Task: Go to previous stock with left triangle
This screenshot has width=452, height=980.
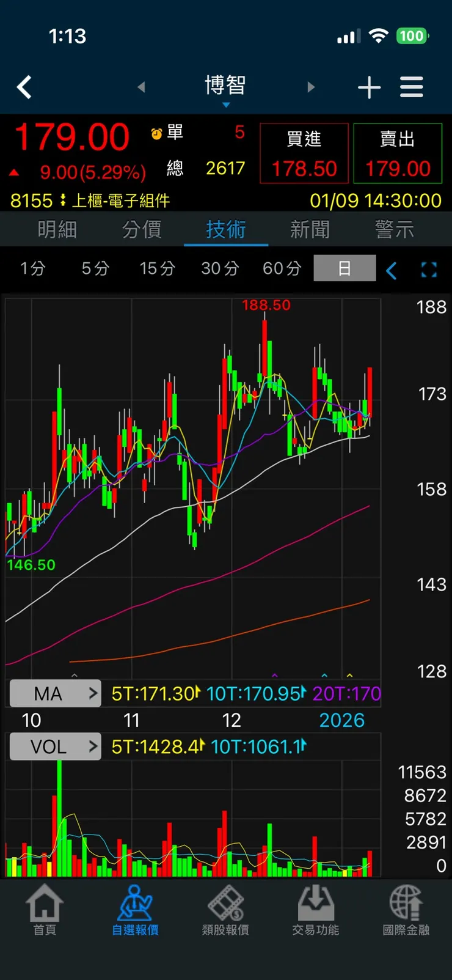Action: pyautogui.click(x=141, y=87)
